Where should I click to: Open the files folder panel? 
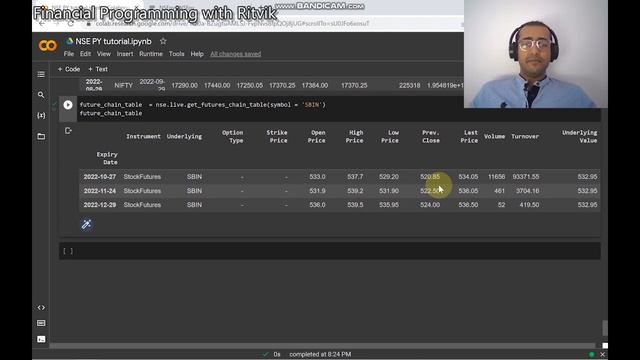pos(41,136)
